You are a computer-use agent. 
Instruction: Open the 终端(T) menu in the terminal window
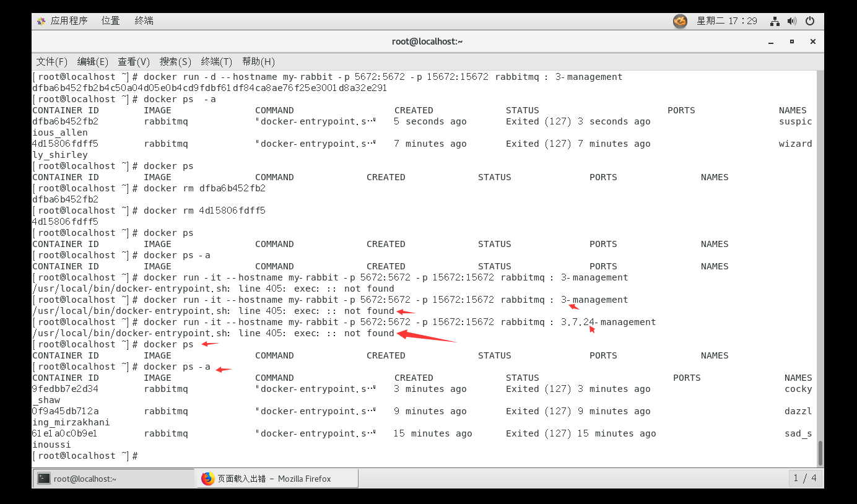[217, 61]
